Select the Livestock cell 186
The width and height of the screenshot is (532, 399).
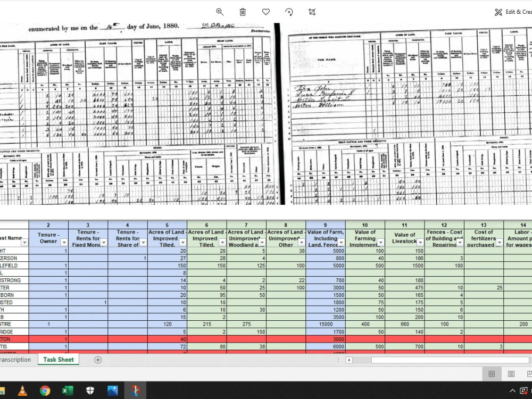pos(404,258)
